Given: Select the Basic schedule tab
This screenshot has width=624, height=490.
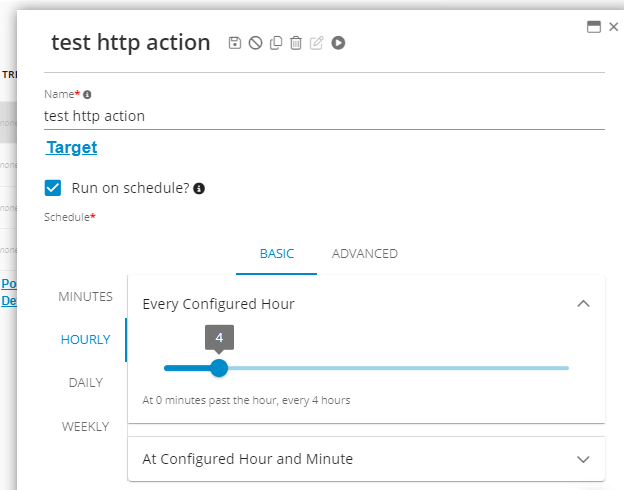Looking at the screenshot, I should [x=277, y=254].
